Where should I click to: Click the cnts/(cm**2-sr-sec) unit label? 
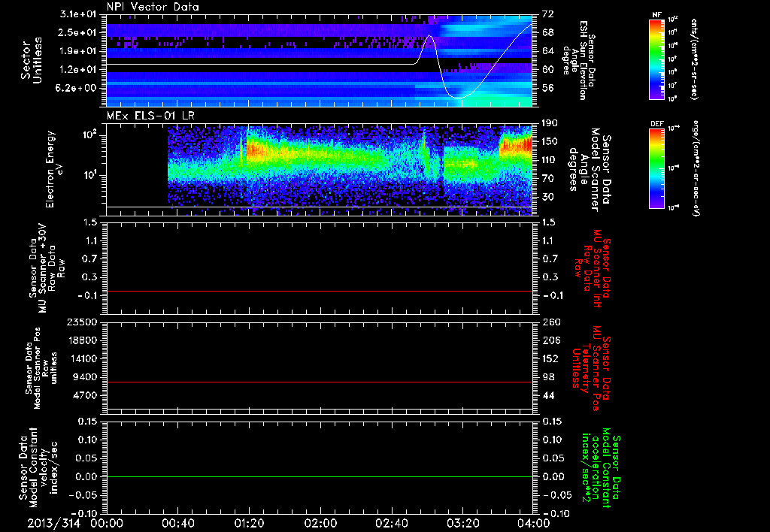tap(694, 59)
